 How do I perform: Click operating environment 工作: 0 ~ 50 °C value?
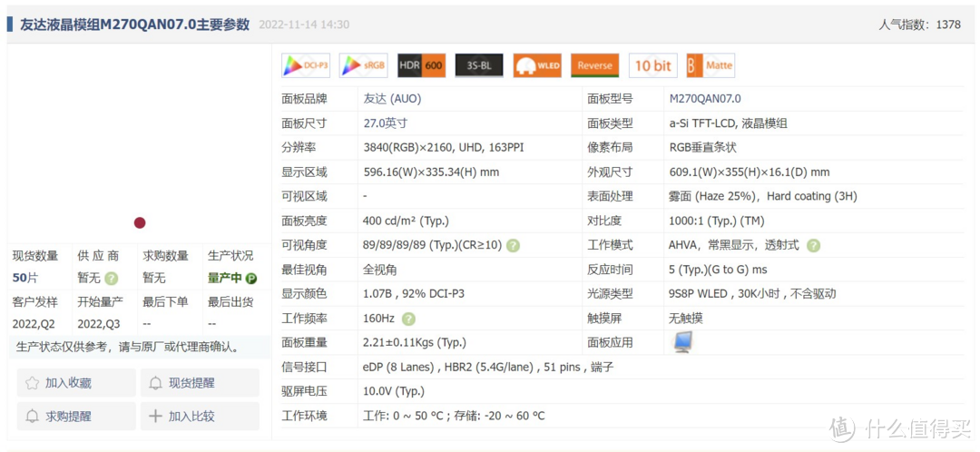[x=454, y=416]
